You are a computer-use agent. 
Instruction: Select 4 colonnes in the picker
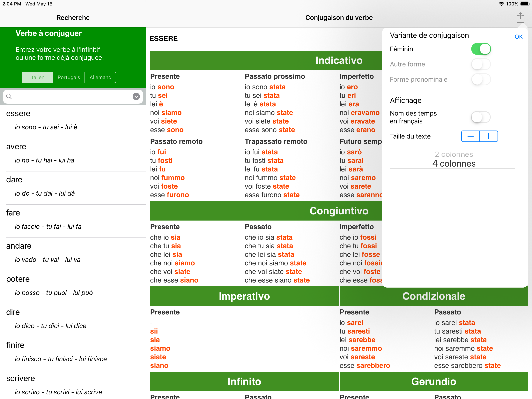tap(454, 164)
